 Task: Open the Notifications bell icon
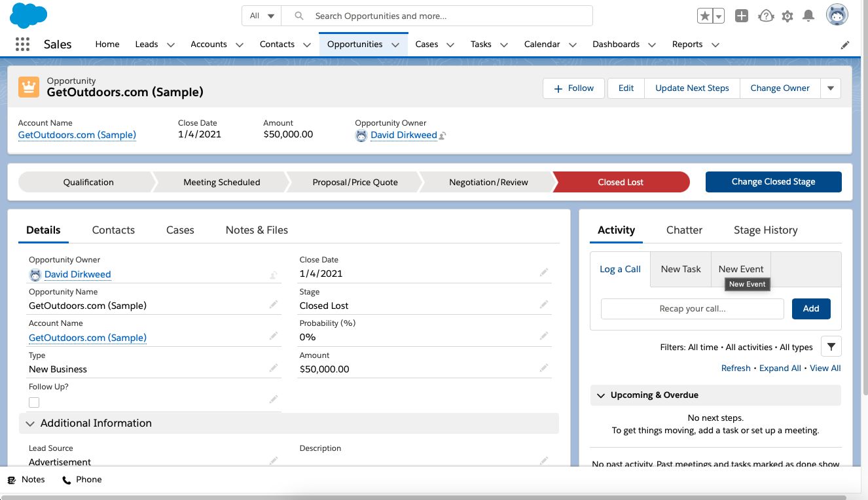click(808, 16)
